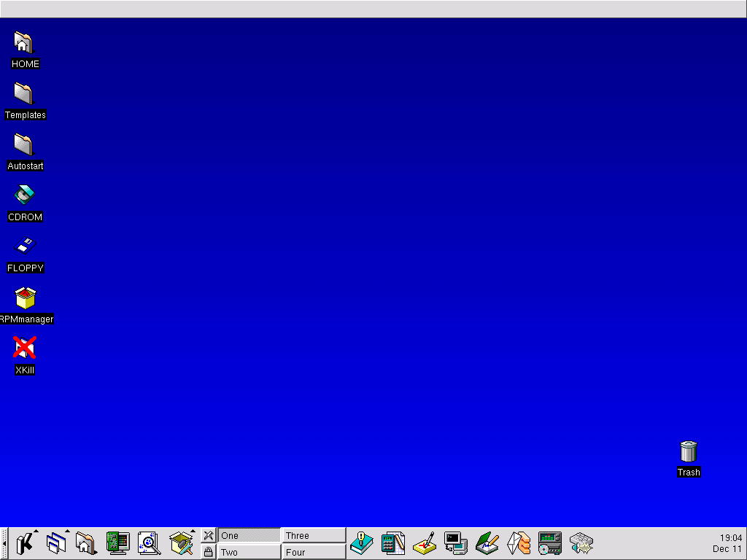
Task: Open the text editor notebook icon
Action: tap(487, 543)
